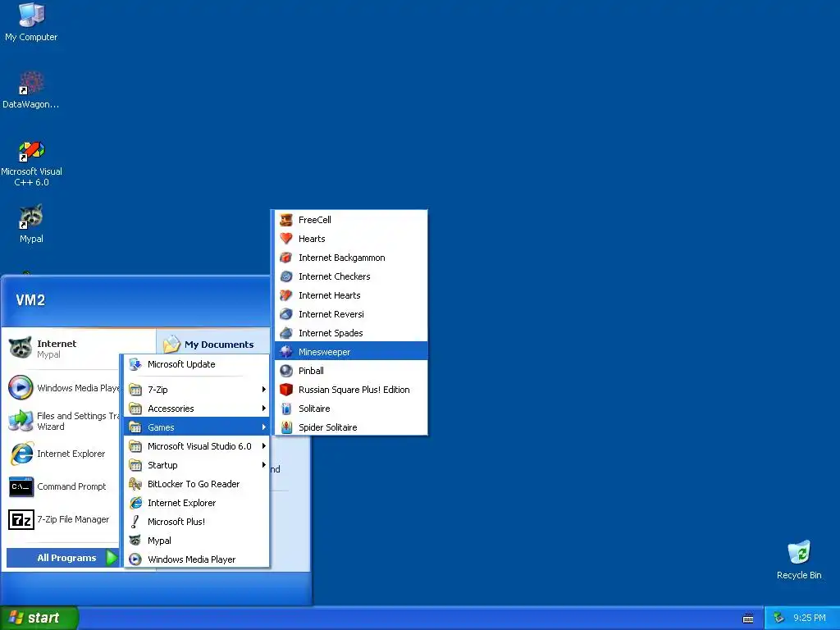Select the Accessories folder entry
This screenshot has height=630, width=840.
[197, 409]
